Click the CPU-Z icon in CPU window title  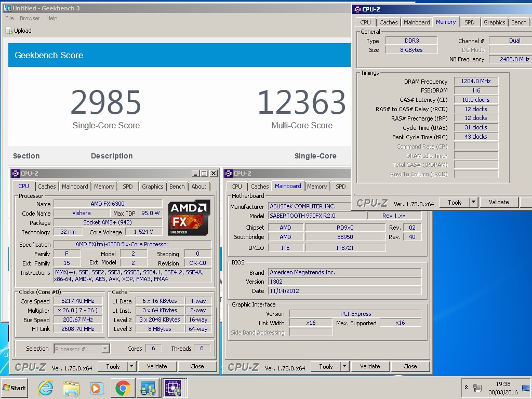pos(16,174)
